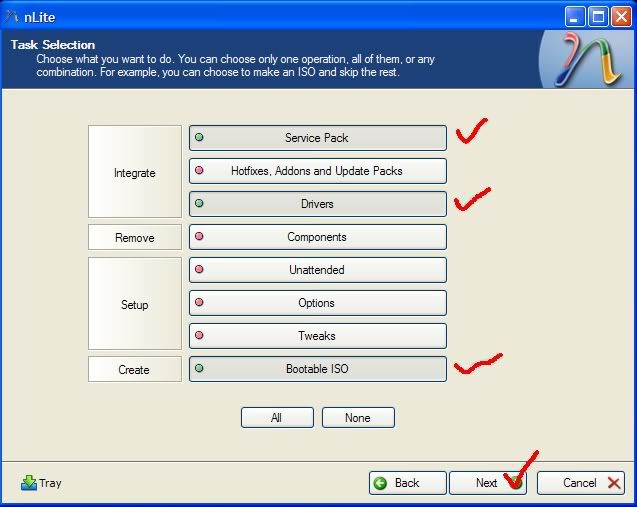Proceed with the Next button

tap(488, 483)
